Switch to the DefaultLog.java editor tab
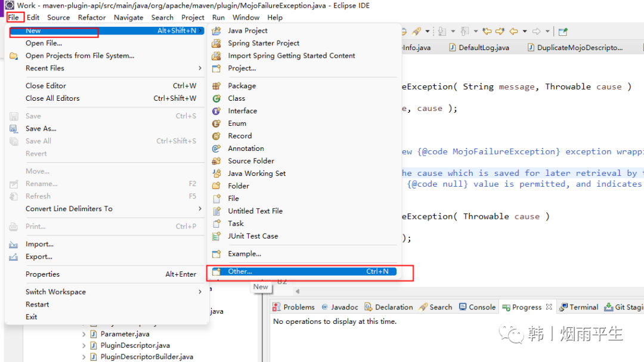The height and width of the screenshot is (362, 644). coord(484,48)
